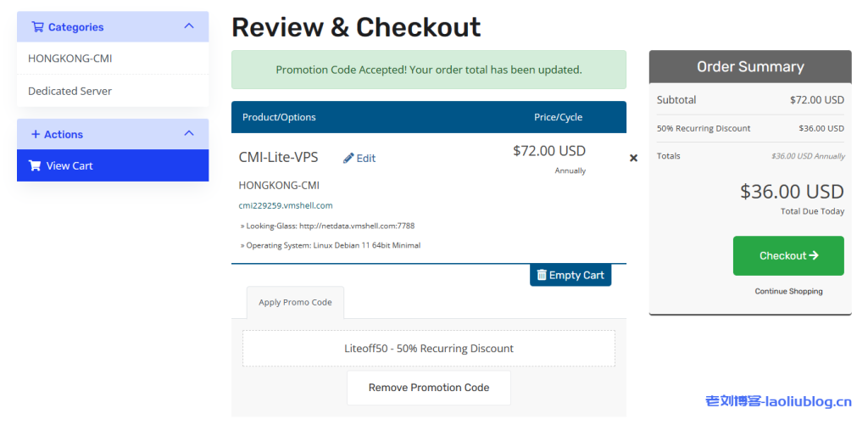Click the cart icon in View Cart
The height and width of the screenshot is (425, 868).
pyautogui.click(x=35, y=165)
